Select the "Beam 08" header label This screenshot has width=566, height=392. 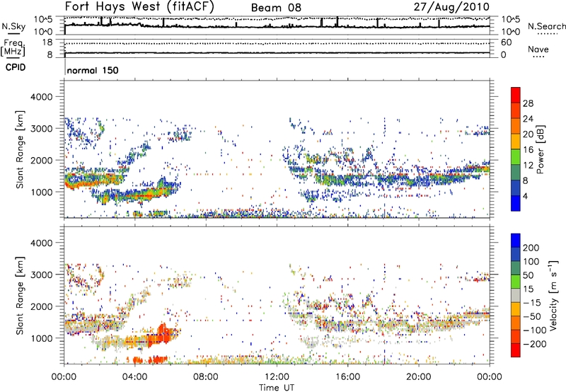(276, 8)
